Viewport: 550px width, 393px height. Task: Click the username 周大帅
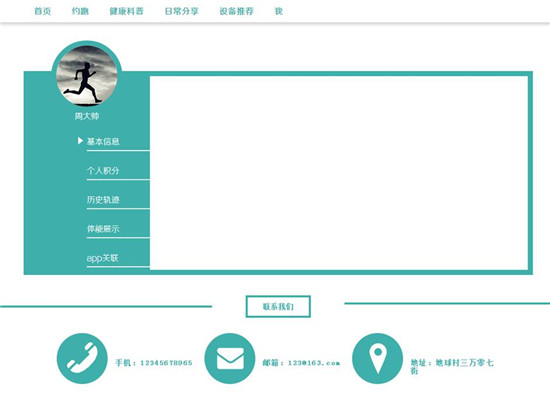[87, 116]
